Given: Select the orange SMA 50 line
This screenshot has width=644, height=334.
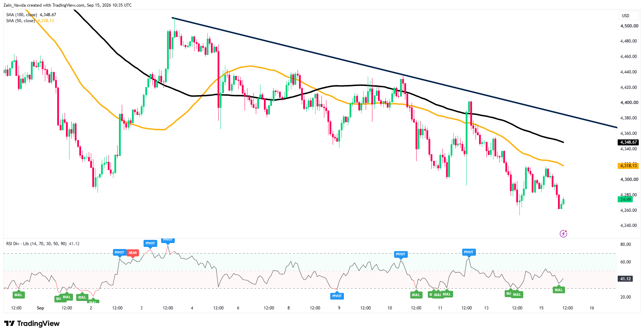Looking at the screenshot, I should pos(250,66).
